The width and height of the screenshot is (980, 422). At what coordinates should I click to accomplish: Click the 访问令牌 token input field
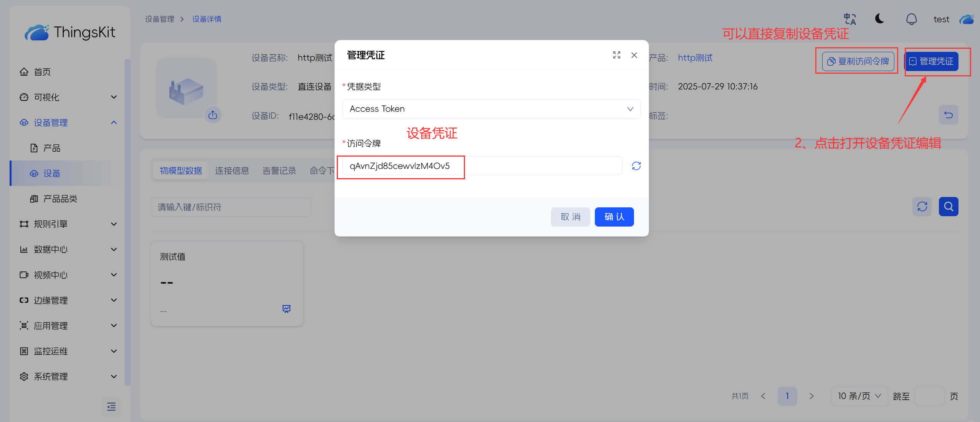click(x=482, y=166)
